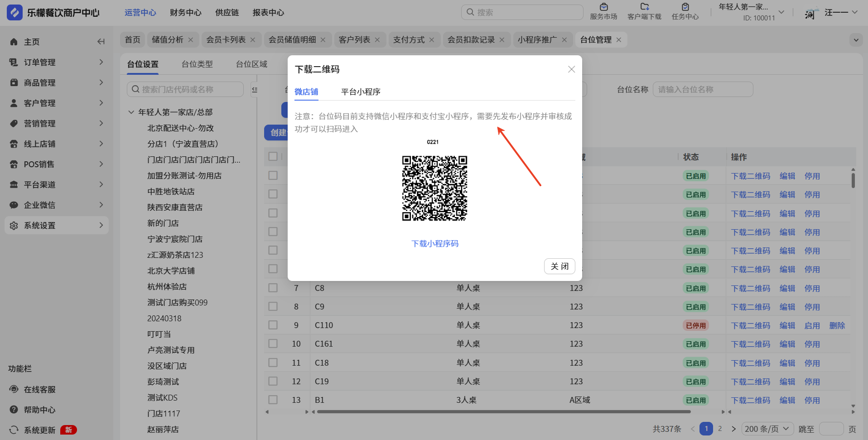Open 报表中心 top menu
This screenshot has width=868, height=440.
pyautogui.click(x=268, y=13)
